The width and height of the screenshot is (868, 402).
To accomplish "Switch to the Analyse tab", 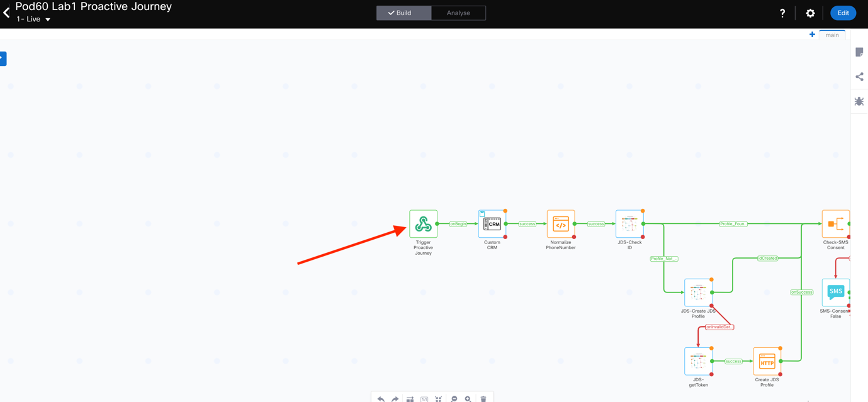I will point(458,13).
